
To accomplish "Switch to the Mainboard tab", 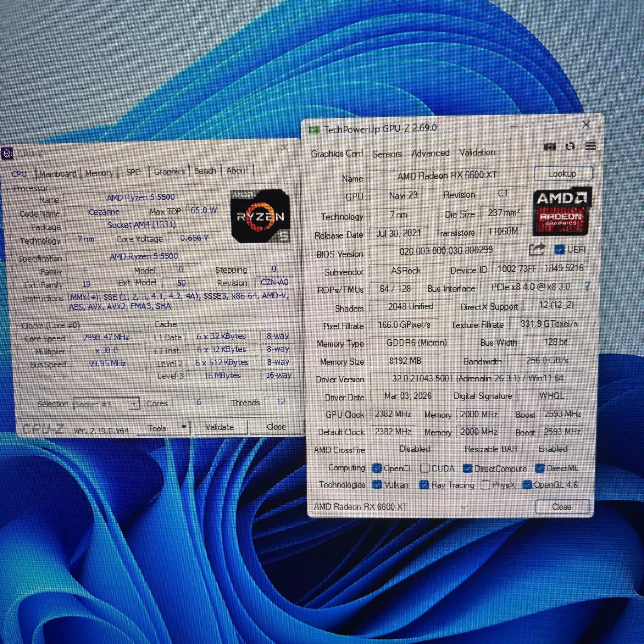I will click(x=58, y=174).
